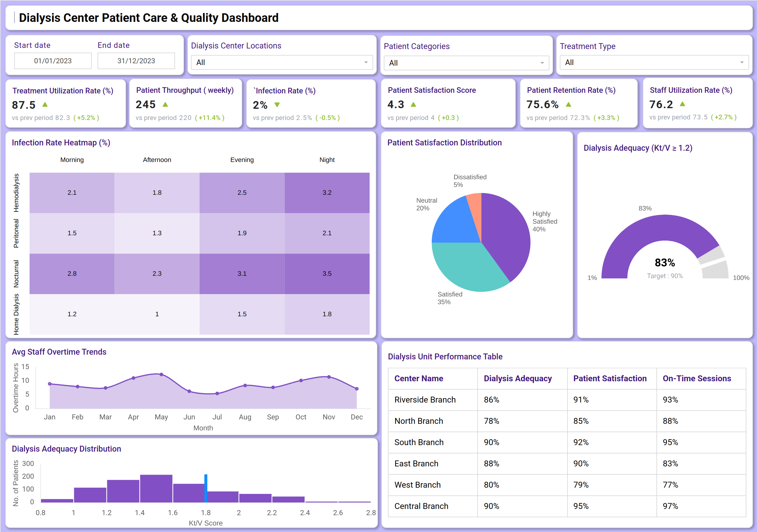Click the Evening column header in heatmap
The image size is (757, 532).
[x=242, y=160]
